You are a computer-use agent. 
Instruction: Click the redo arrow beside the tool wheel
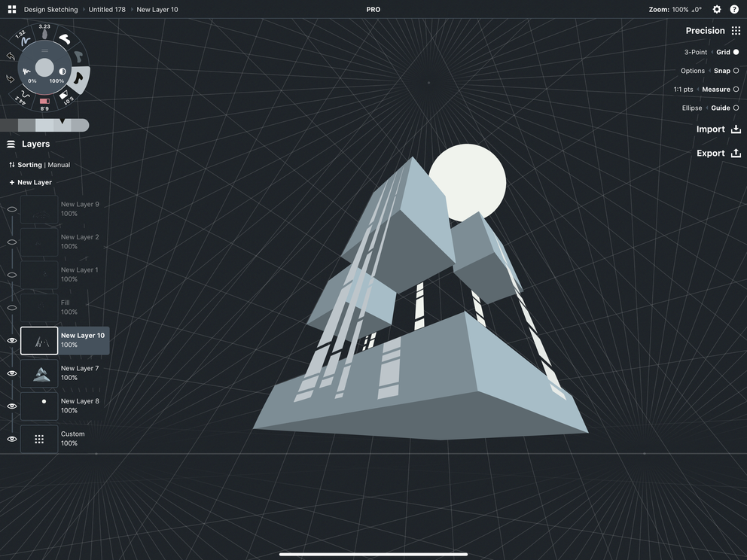[10, 78]
